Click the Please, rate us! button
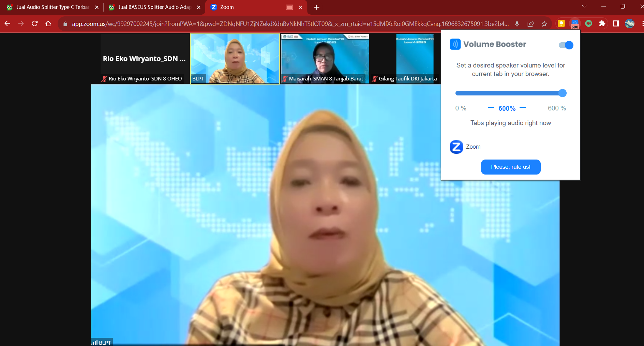644x346 pixels. tap(511, 167)
